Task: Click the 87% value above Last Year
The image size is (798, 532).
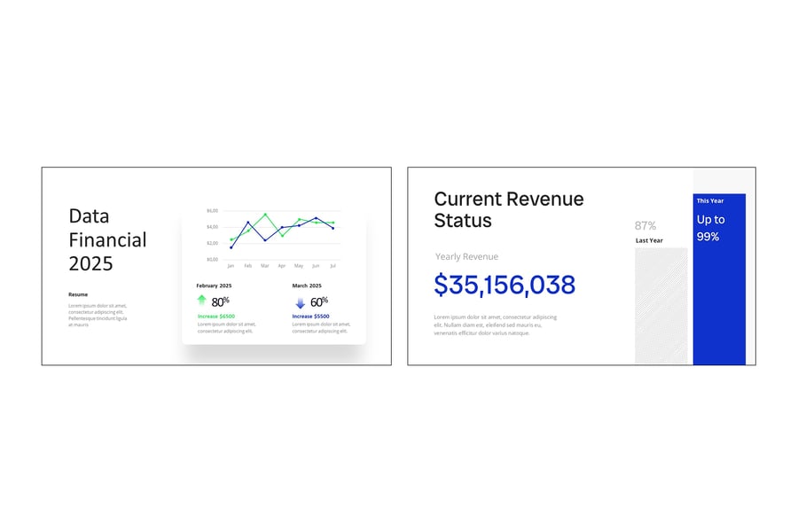Action: pos(645,225)
